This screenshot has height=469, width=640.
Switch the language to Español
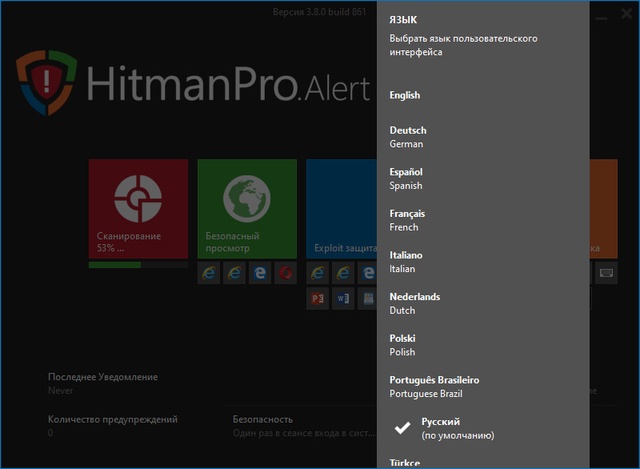[407, 179]
